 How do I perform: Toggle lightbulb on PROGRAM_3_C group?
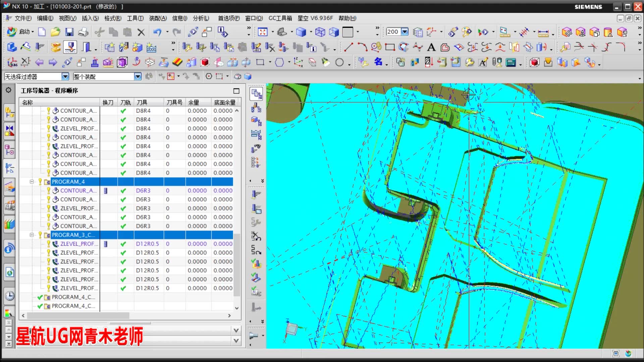[x=40, y=235]
